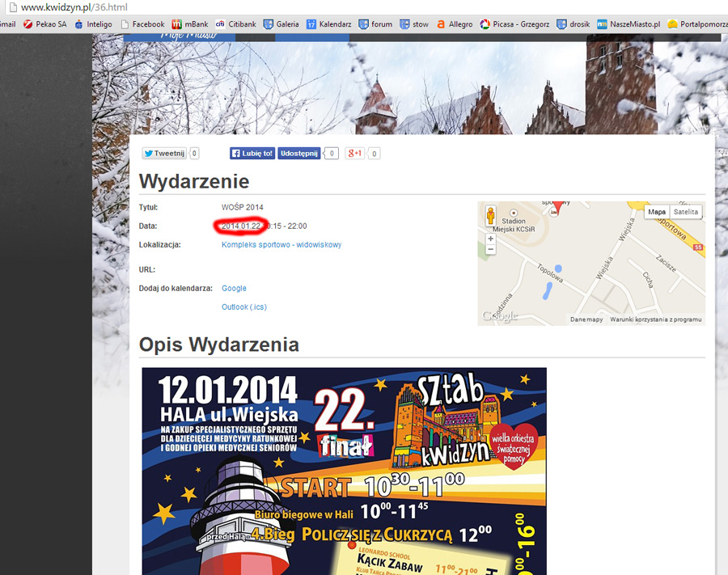The width and height of the screenshot is (728, 575).
Task: Click the Tweetnij button
Action: click(163, 153)
